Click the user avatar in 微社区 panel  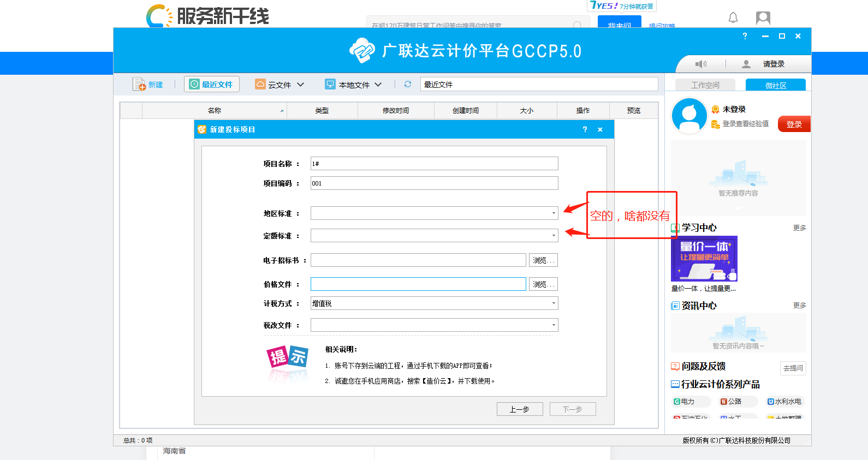pos(689,116)
